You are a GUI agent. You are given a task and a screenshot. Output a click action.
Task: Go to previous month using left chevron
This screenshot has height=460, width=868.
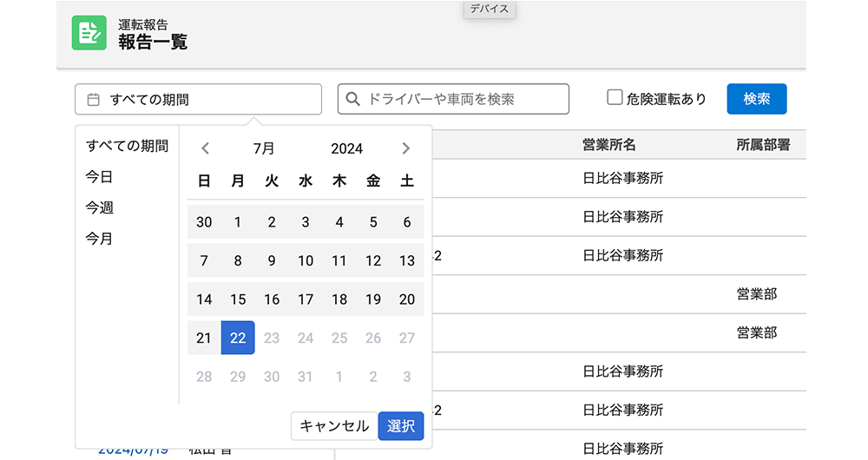(205, 148)
